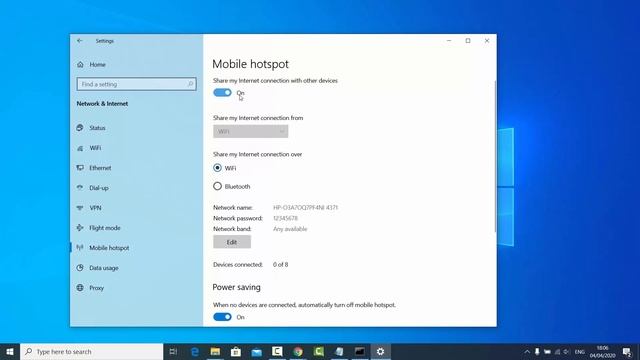Open the Share connection from WiFi dropdown

pos(251,131)
